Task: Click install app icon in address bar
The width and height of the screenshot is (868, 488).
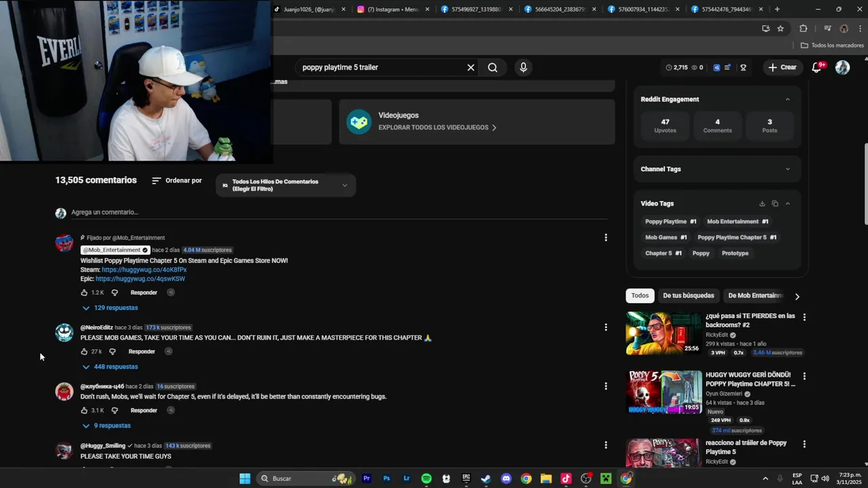Action: point(766,28)
